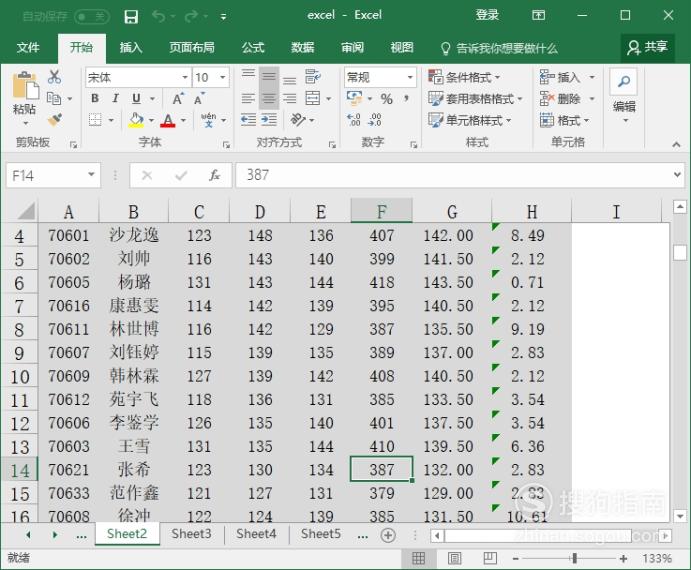
Task: Click the Paste clipboard icon
Action: point(25,86)
